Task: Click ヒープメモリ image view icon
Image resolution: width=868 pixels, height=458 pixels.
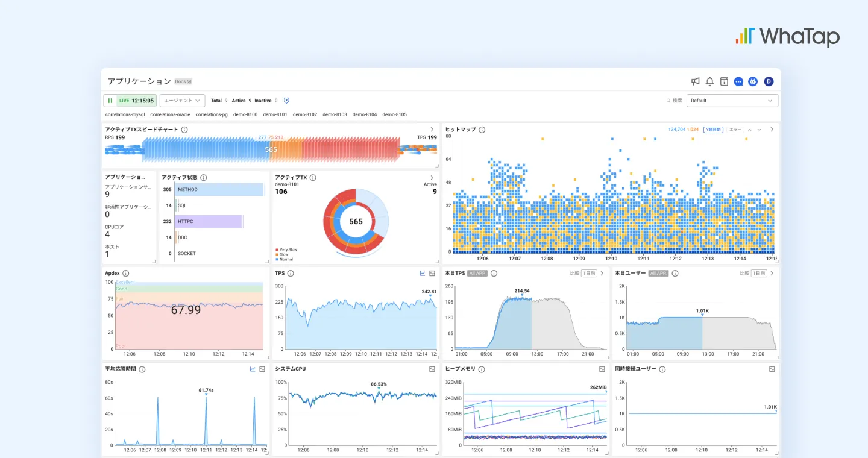Action: pos(602,369)
